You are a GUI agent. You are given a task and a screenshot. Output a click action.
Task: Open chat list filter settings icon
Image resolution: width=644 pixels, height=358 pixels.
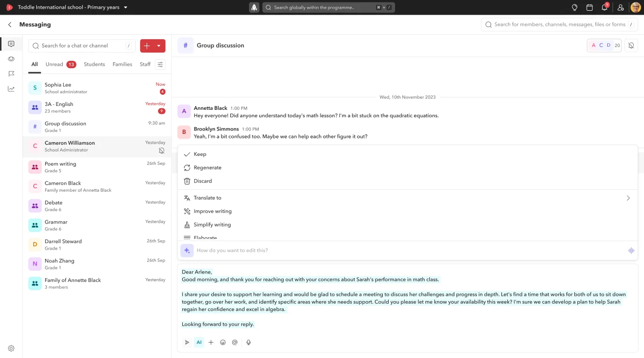(x=160, y=64)
